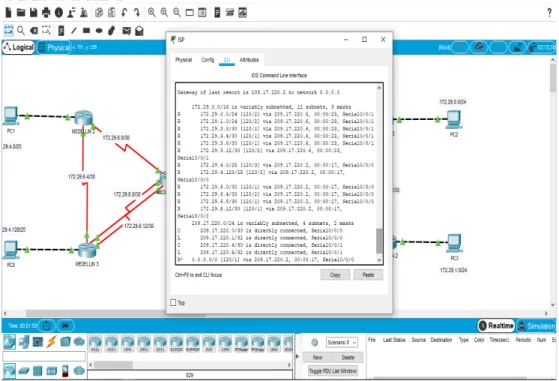This screenshot has width=559, height=381.
Task: Open the Scenario 0 dropdown
Action: click(342, 342)
